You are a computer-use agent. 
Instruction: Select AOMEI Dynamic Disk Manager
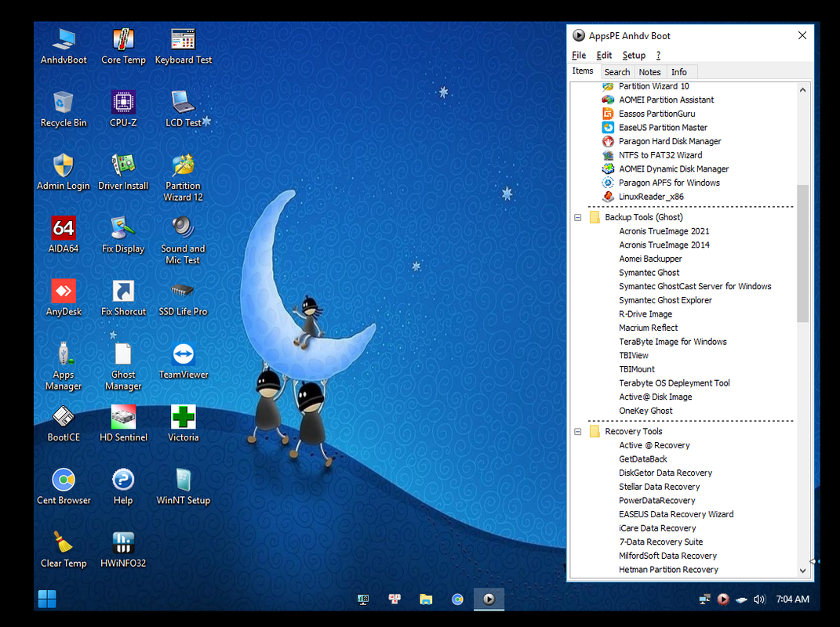[674, 169]
